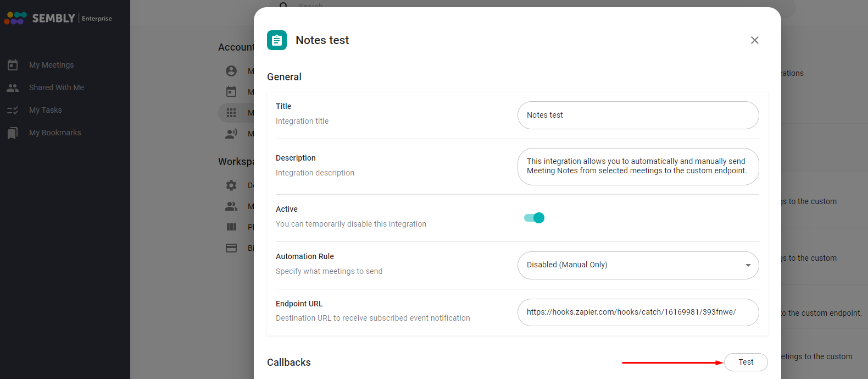The image size is (868, 379).
Task: Click the Callbacks section heading
Action: pyautogui.click(x=289, y=362)
